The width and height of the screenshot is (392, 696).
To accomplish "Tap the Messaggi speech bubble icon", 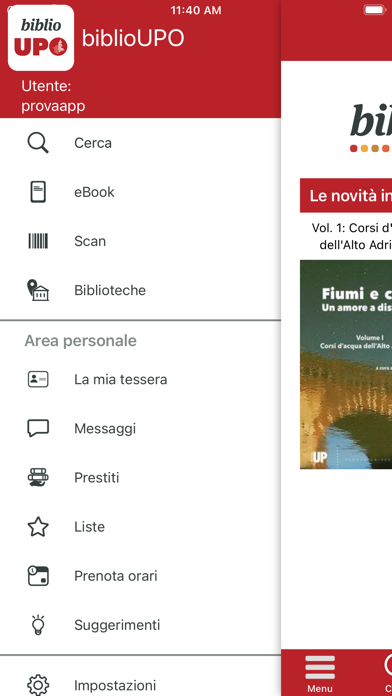I will [38, 428].
